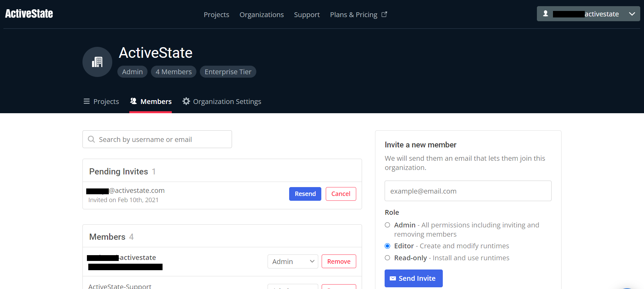Image resolution: width=644 pixels, height=289 pixels.
Task: Select the Read-only role radio button
Action: point(387,258)
